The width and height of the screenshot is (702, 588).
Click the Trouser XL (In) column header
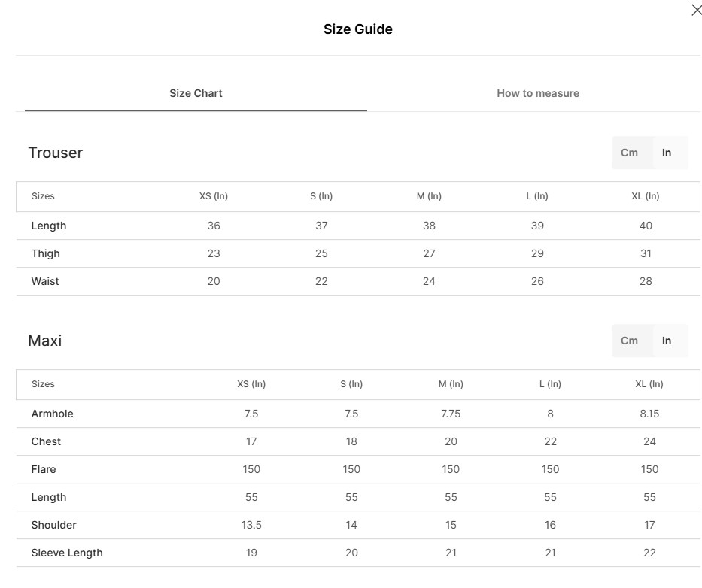[x=646, y=196]
